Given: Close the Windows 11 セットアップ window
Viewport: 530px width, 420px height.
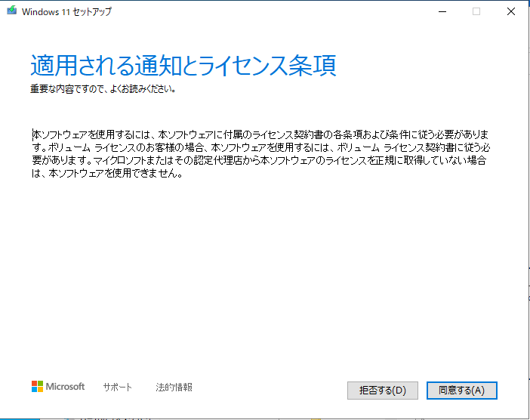Looking at the screenshot, I should coord(511,11).
